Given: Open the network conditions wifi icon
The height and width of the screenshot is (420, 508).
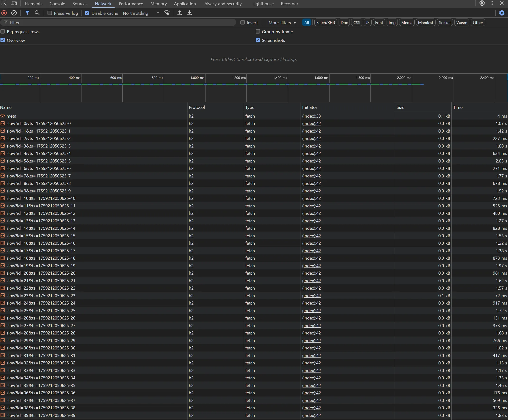Looking at the screenshot, I should [167, 13].
